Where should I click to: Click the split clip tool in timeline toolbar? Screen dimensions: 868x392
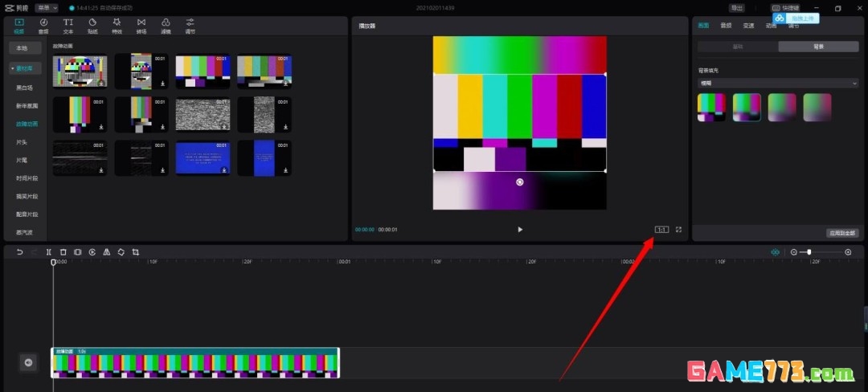coord(49,251)
